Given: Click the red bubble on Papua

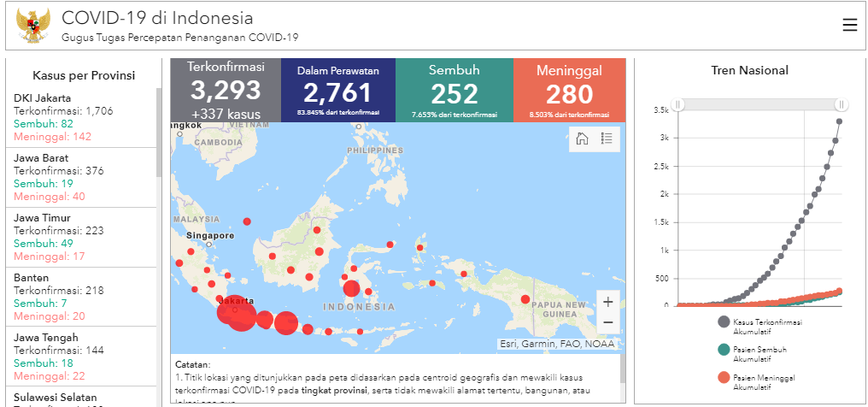Looking at the screenshot, I should [x=525, y=299].
